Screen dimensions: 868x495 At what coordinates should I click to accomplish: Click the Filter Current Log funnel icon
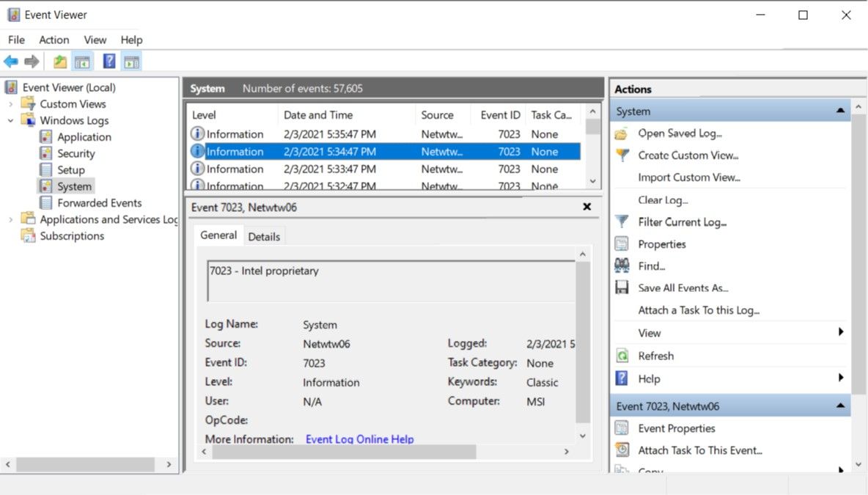[622, 221]
